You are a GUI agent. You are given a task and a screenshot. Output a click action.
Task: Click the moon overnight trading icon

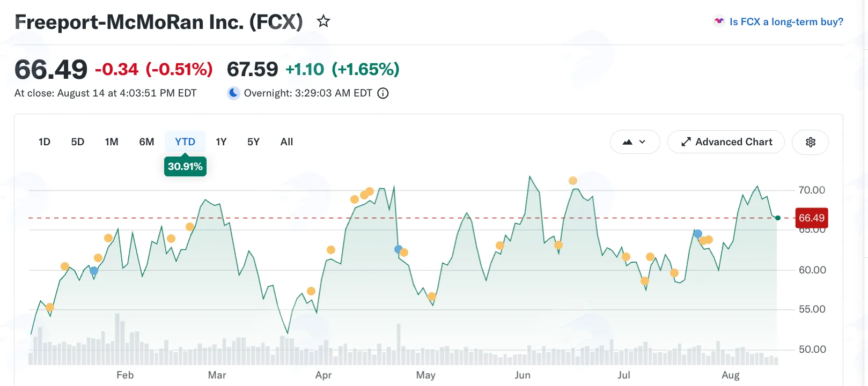click(x=233, y=93)
